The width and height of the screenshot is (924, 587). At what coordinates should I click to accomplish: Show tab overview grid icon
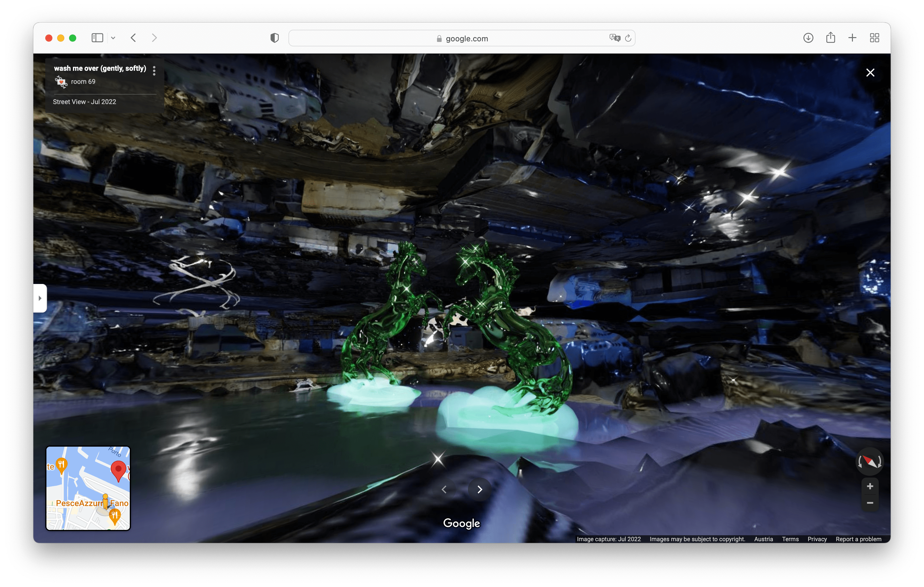pyautogui.click(x=875, y=37)
